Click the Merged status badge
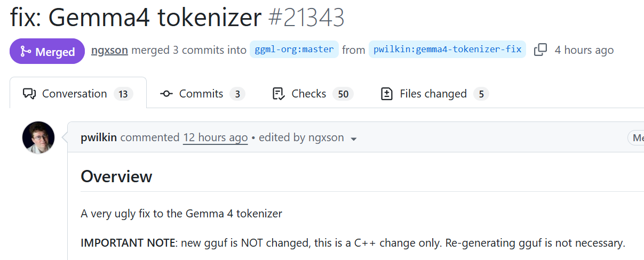The image size is (644, 260). tap(47, 52)
